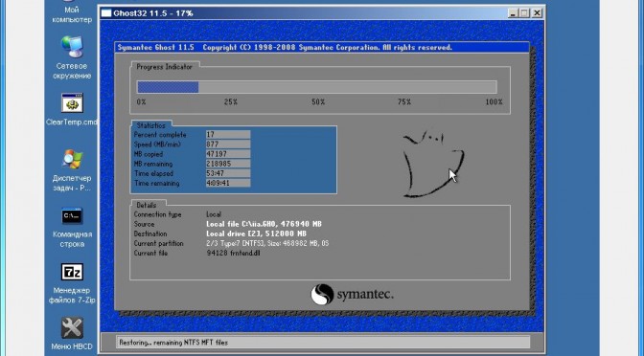Click the Percent complete value 17
The image size is (644, 356).
(228, 135)
